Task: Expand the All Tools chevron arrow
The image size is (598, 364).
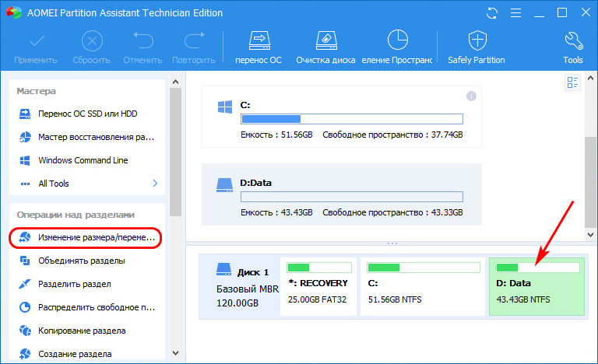Action: coord(155,184)
